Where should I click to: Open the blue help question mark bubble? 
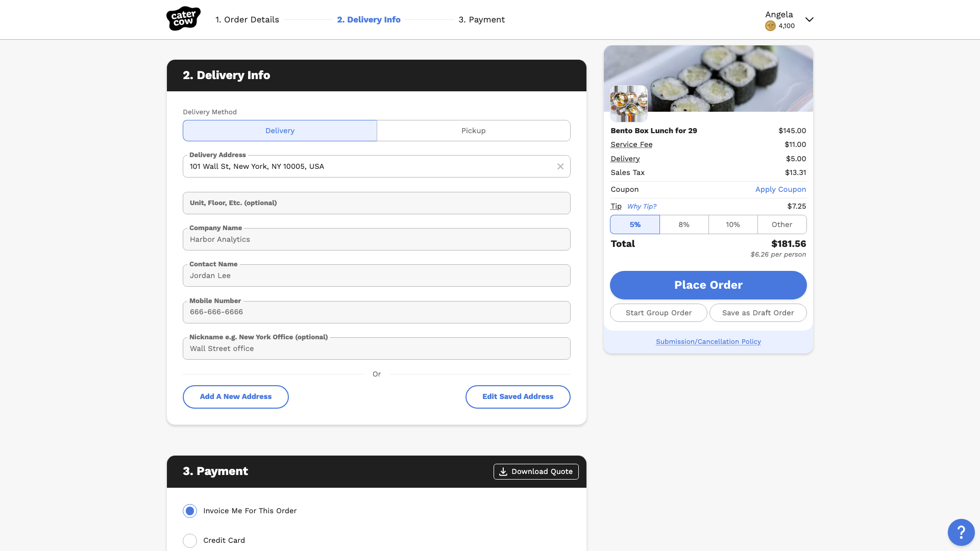[x=961, y=533]
